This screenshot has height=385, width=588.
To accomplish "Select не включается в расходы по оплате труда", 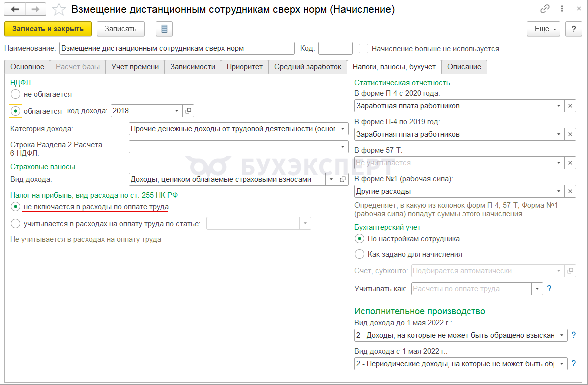I will pyautogui.click(x=15, y=207).
